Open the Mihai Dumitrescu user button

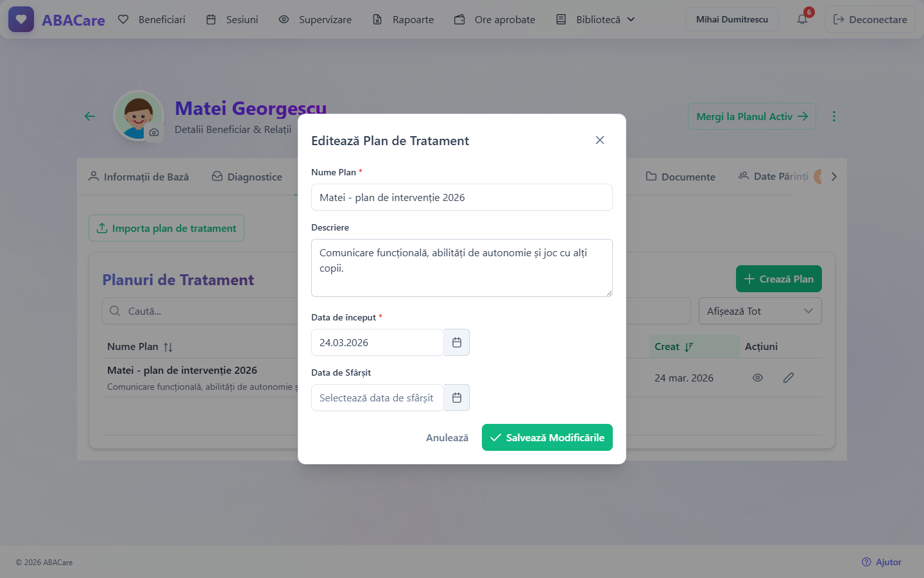coord(732,19)
